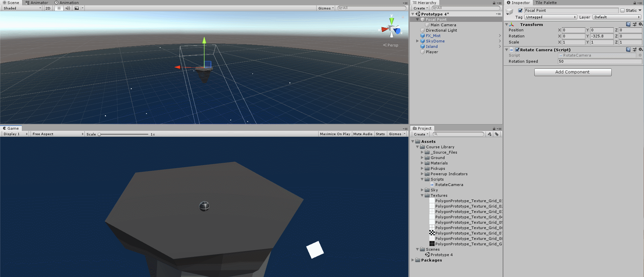The width and height of the screenshot is (644, 277).
Task: Open the Tile Palette tab
Action: (x=546, y=3)
